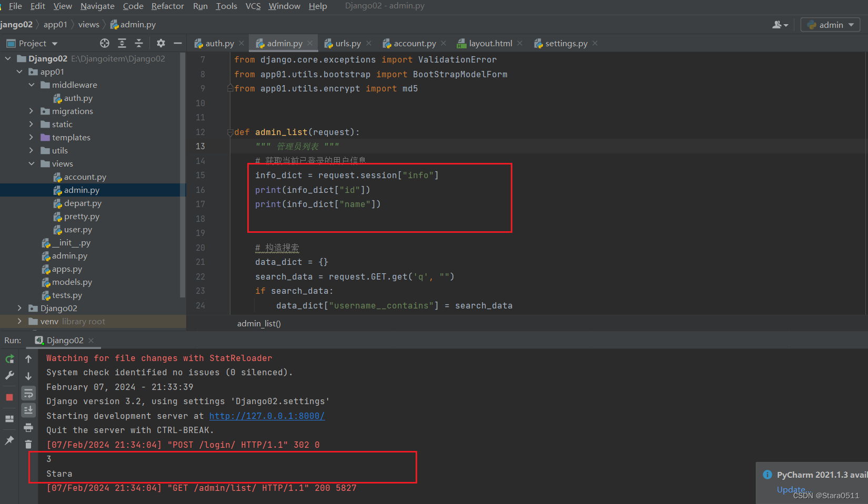
Task: Close the settings.py editor tab
Action: [595, 43]
